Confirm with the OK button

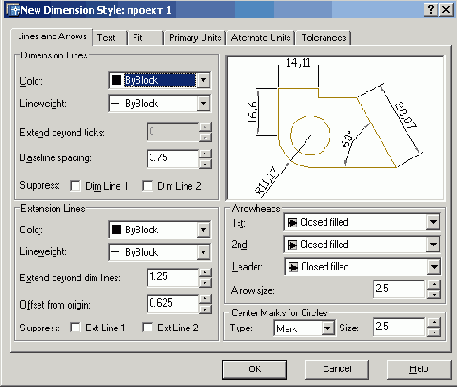[254, 369]
